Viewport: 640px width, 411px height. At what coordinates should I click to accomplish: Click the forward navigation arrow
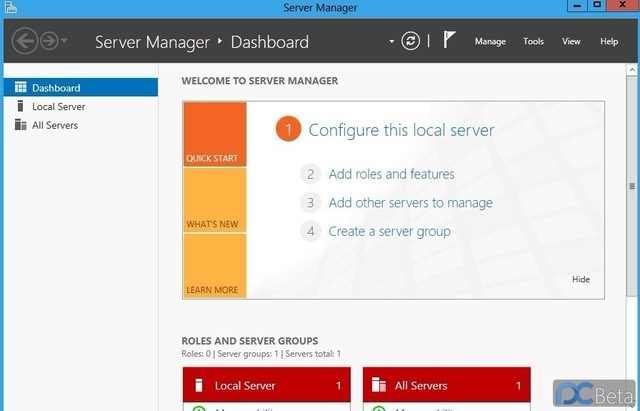point(49,41)
